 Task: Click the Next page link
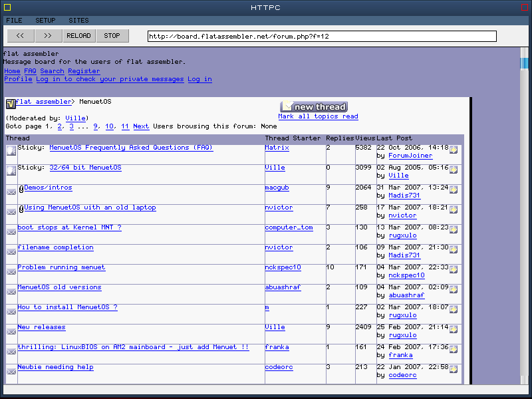click(141, 126)
